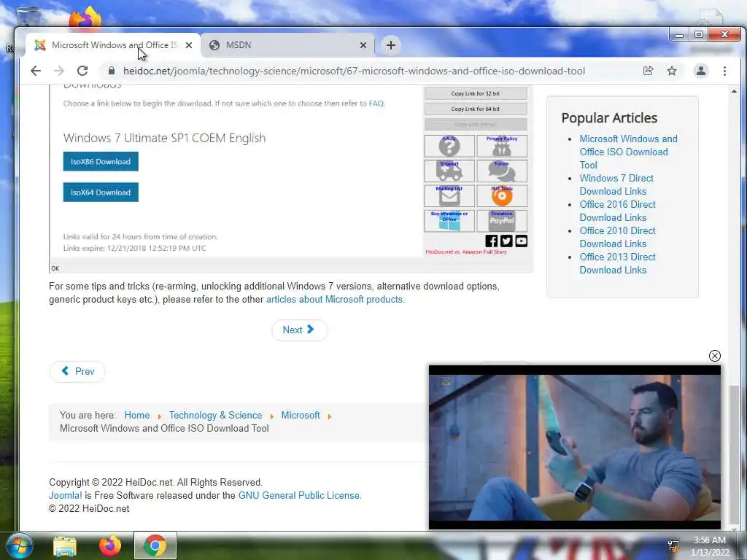Screen dimensions: 747x560
Task: Click the Twitter icon
Action: (x=506, y=241)
